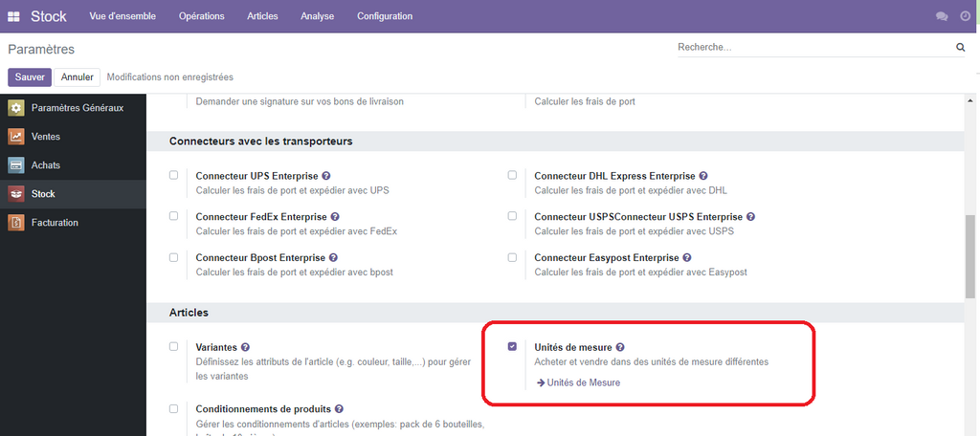Click help icon next to Variantes
The width and height of the screenshot is (980, 436).
[246, 347]
